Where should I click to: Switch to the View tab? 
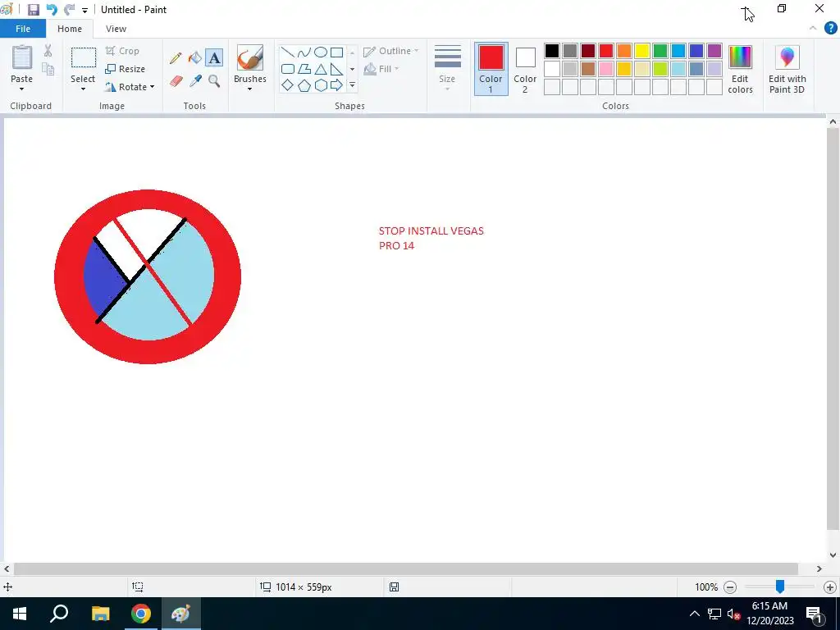pos(116,29)
